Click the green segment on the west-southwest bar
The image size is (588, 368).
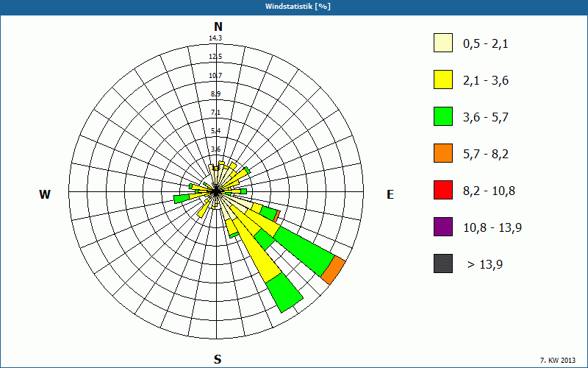pos(182,198)
